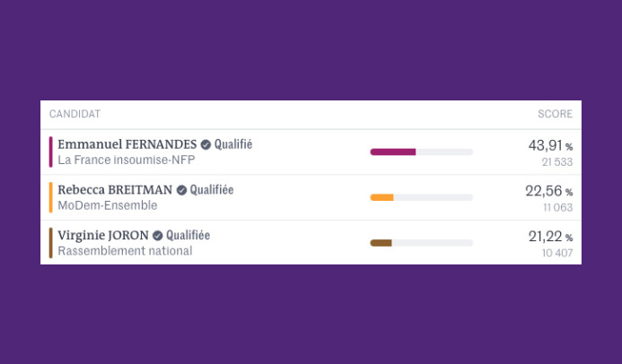622x364 pixels.
Task: Click the brown party color bar for Joron
Action: pos(51,243)
